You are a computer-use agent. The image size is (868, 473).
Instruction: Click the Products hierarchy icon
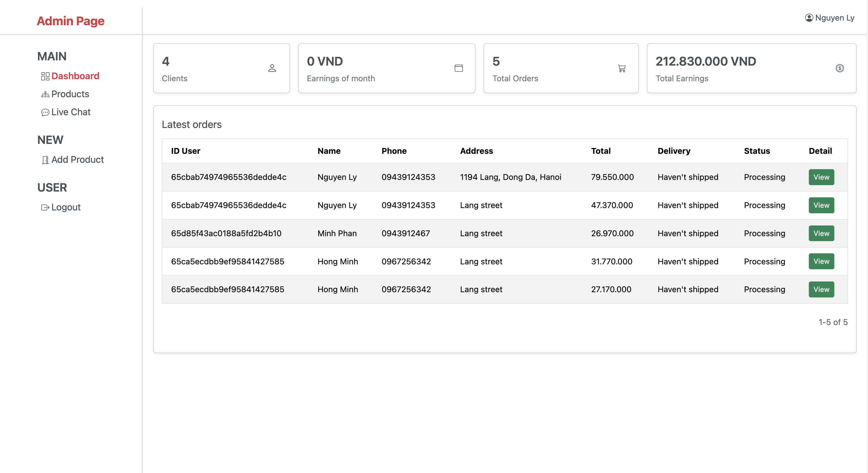(x=45, y=94)
